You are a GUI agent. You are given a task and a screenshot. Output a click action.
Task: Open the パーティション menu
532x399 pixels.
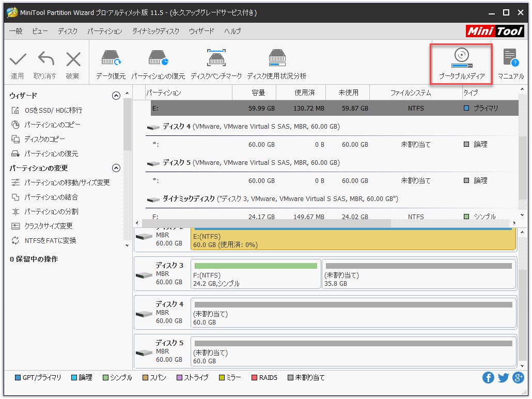(105, 31)
